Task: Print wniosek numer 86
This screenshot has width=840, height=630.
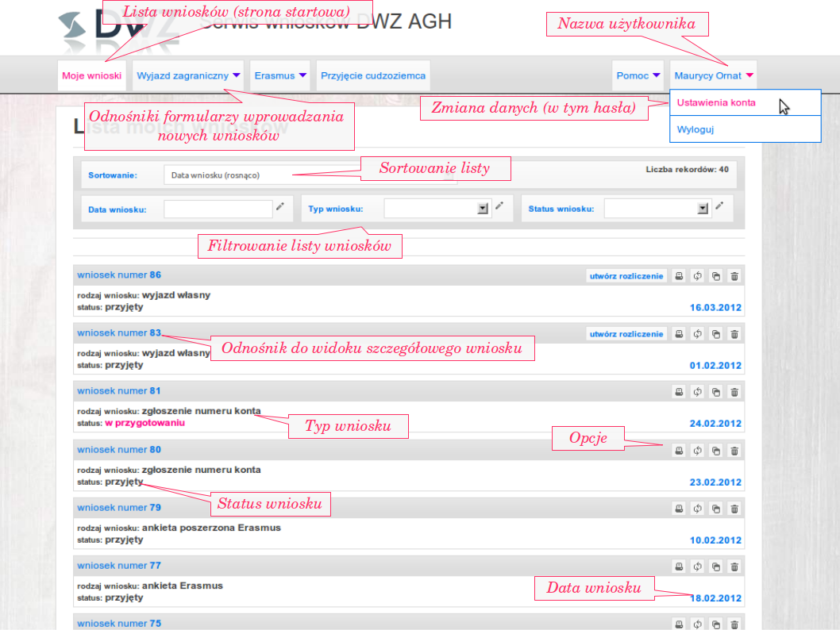Action: [679, 276]
